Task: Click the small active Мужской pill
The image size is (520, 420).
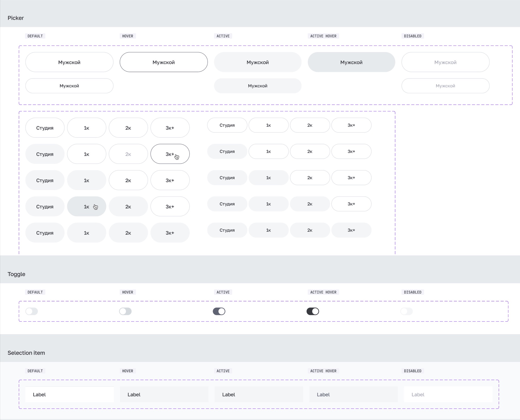Action: click(x=258, y=86)
